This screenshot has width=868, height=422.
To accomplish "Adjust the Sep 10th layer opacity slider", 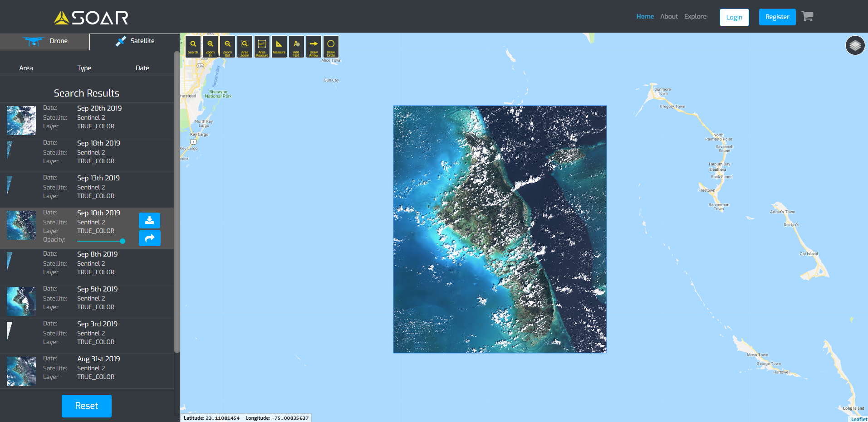I will [x=122, y=241].
